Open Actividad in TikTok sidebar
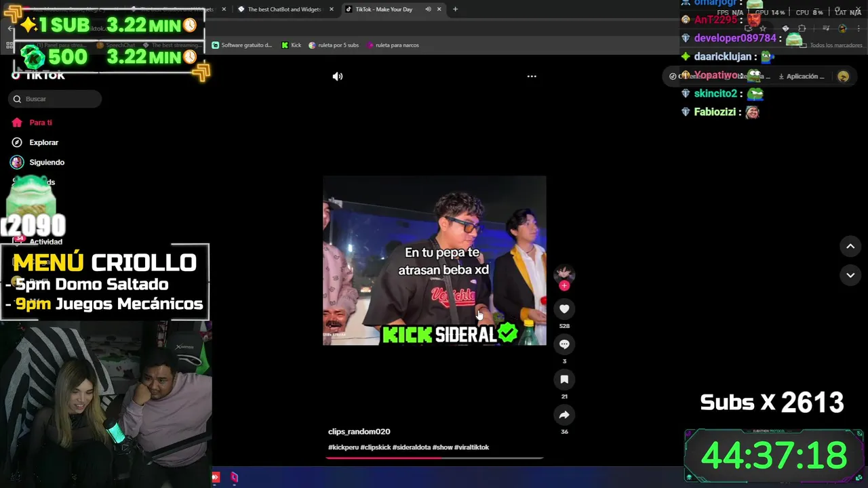Image resolution: width=868 pixels, height=488 pixels. [x=45, y=242]
